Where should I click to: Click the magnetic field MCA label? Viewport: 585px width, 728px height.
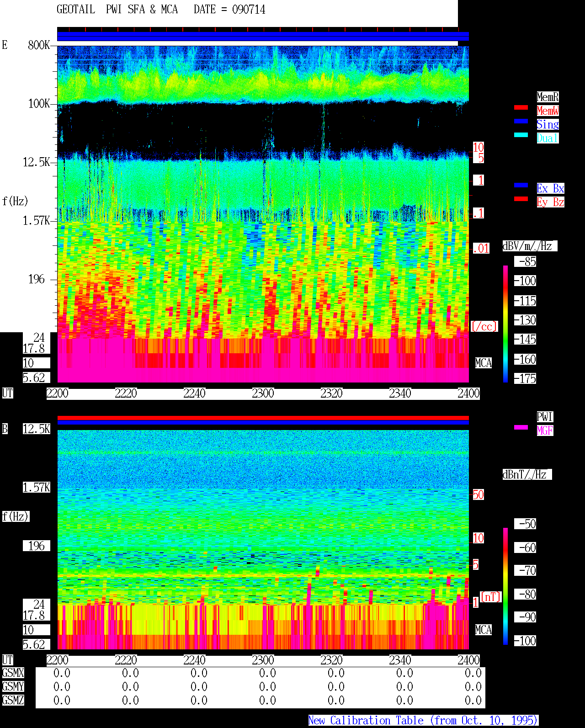(484, 630)
